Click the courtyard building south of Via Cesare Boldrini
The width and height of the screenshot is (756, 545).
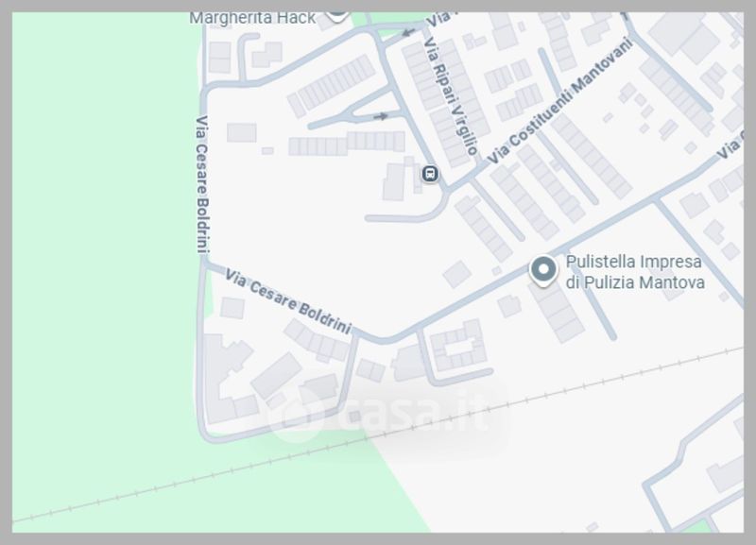[457, 345]
